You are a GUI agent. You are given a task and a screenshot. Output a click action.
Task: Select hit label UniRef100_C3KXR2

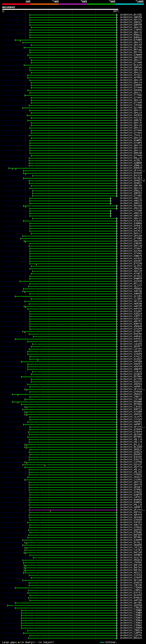coord(131,407)
